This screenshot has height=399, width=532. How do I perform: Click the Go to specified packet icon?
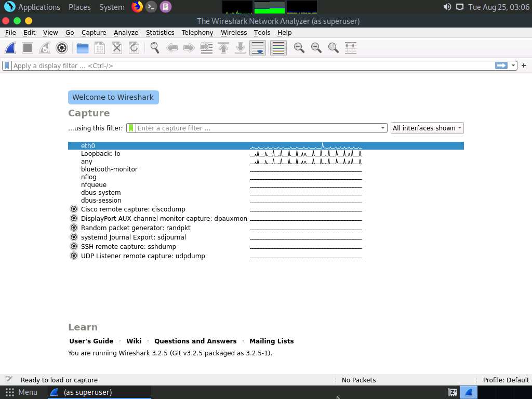point(206,48)
